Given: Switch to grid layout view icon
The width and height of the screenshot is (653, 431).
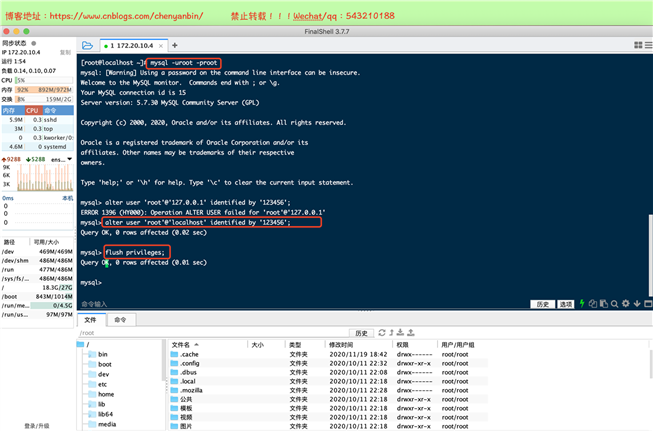Looking at the screenshot, I should pos(638,45).
